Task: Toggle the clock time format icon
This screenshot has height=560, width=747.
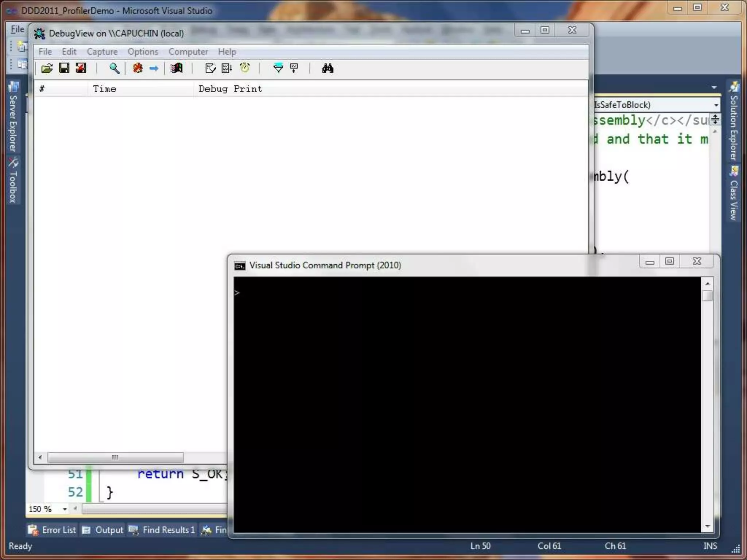Action: [x=245, y=68]
